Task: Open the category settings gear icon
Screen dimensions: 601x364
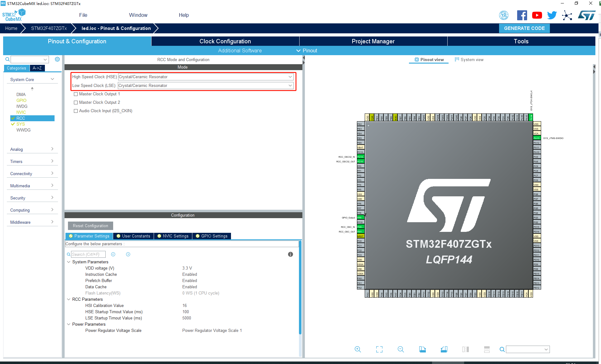Action: coord(57,59)
